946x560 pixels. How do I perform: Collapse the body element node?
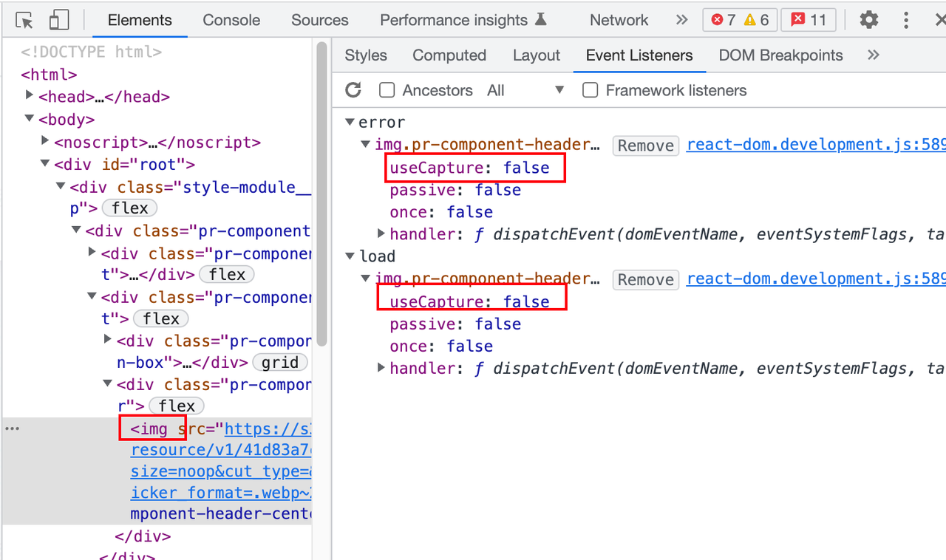coord(30,118)
